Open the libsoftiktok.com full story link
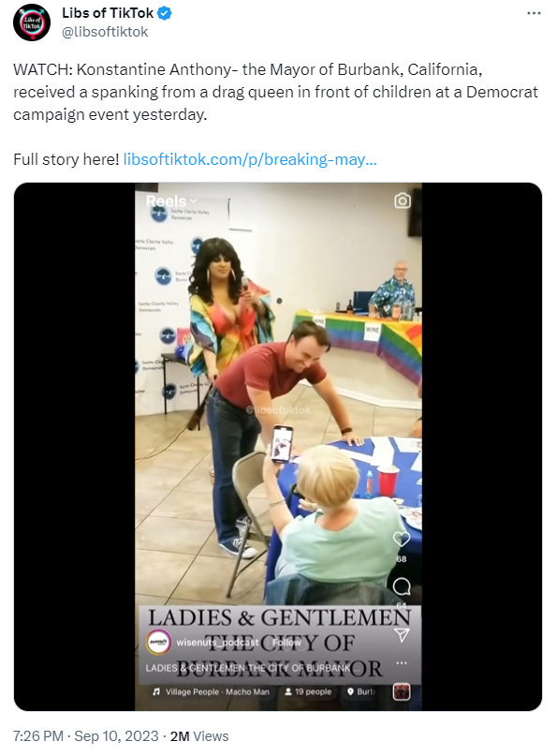Viewport: 557px width, 756px height. [x=250, y=159]
